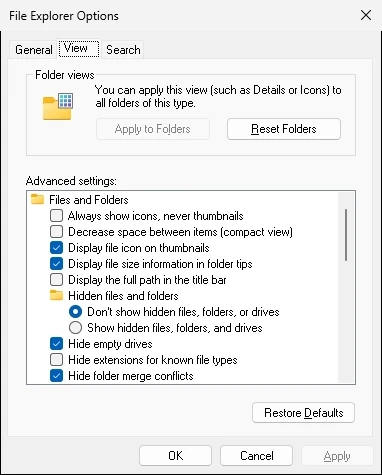Click the Hidden files and folders icon
382x475 pixels.
click(x=56, y=295)
